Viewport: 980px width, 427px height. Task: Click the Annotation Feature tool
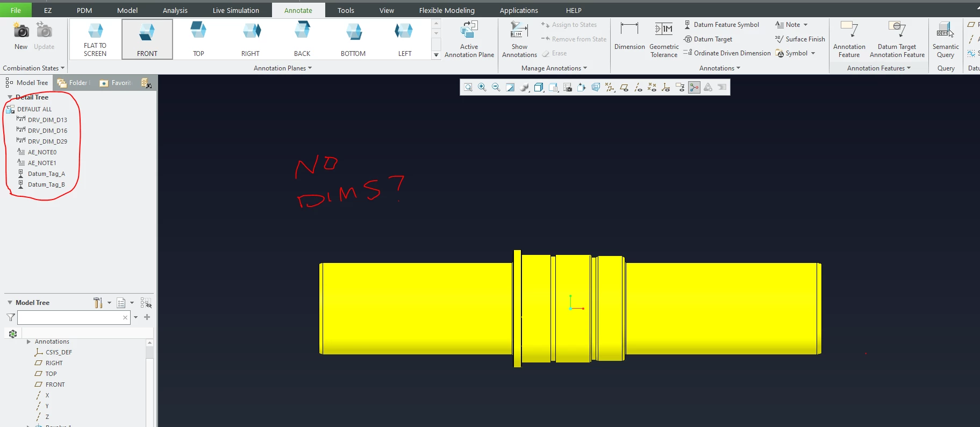tap(849, 39)
